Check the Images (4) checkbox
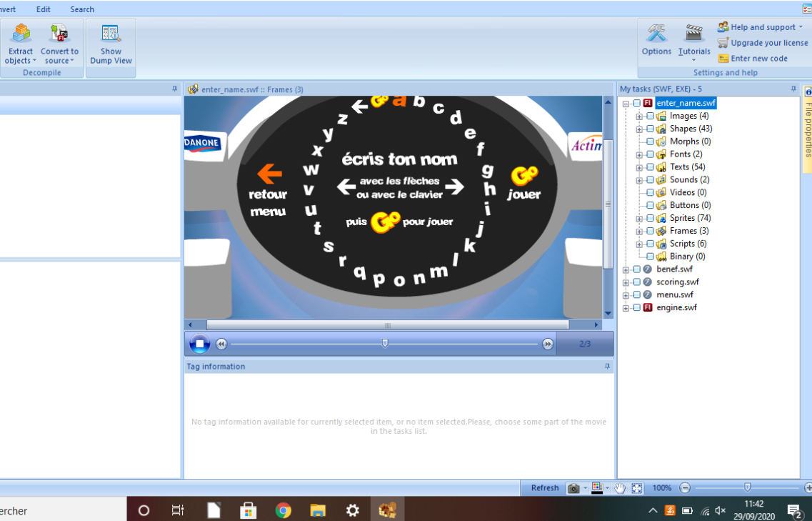Viewport: 812px width, 521px height. [650, 116]
